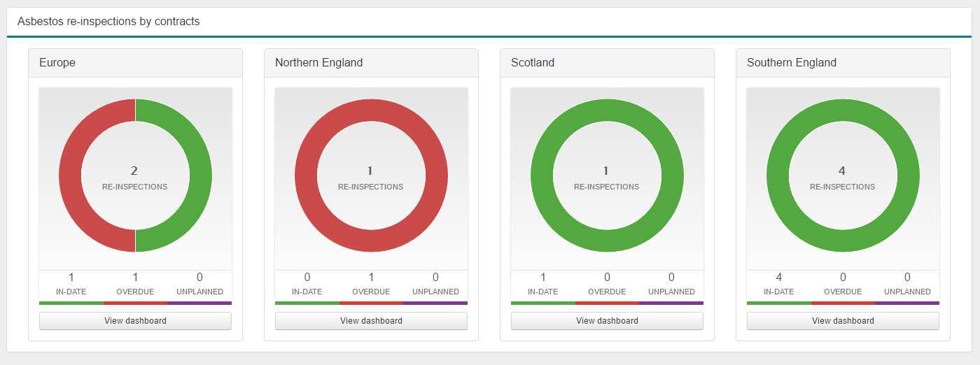Viewport: 980px width, 365px height.
Task: Select Scotland's IN-DATE value
Action: click(542, 278)
